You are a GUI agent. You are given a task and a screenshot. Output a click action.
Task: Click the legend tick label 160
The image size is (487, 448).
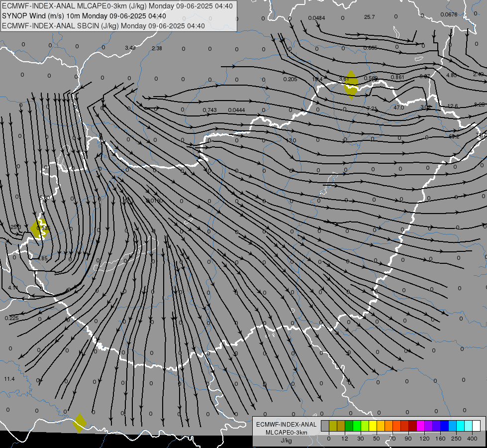pyautogui.click(x=440, y=439)
